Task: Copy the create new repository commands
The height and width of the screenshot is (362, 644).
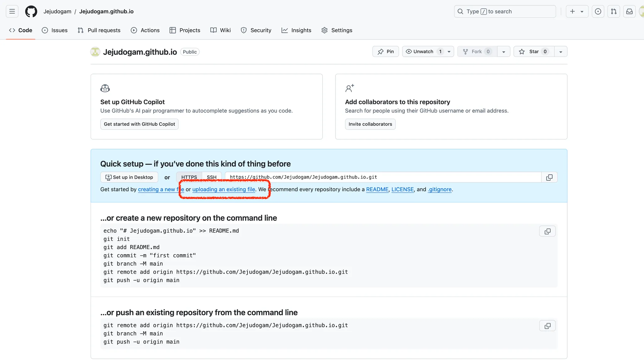Action: 547,231
